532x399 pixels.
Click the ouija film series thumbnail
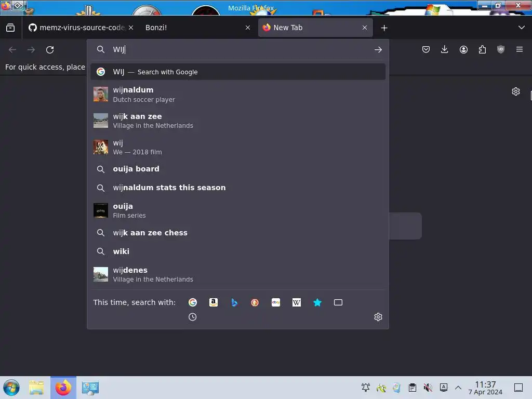click(101, 210)
